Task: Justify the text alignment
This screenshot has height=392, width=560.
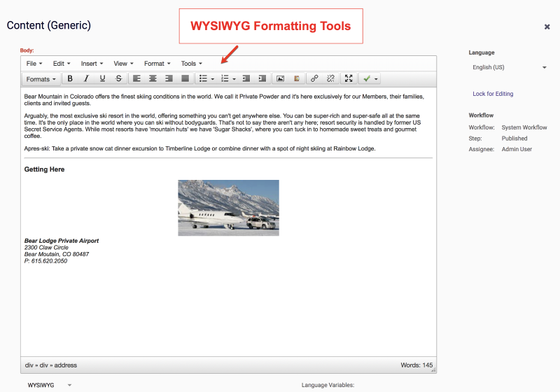Action: [185, 78]
